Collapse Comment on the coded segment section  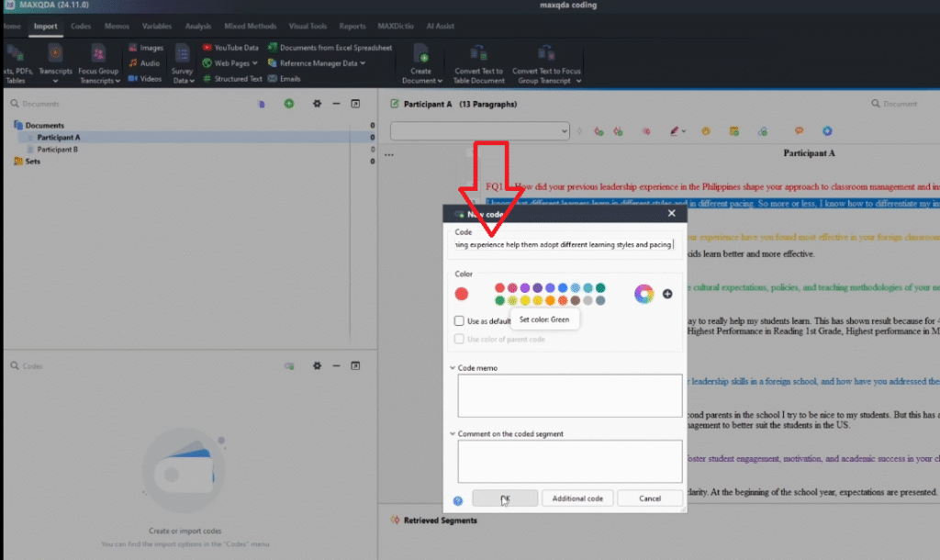[453, 434]
